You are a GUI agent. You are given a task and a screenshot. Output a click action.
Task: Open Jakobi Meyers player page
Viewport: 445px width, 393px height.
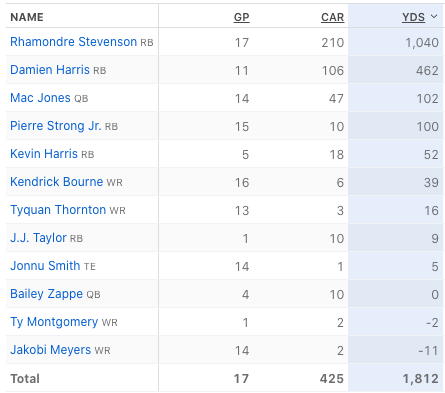50,350
